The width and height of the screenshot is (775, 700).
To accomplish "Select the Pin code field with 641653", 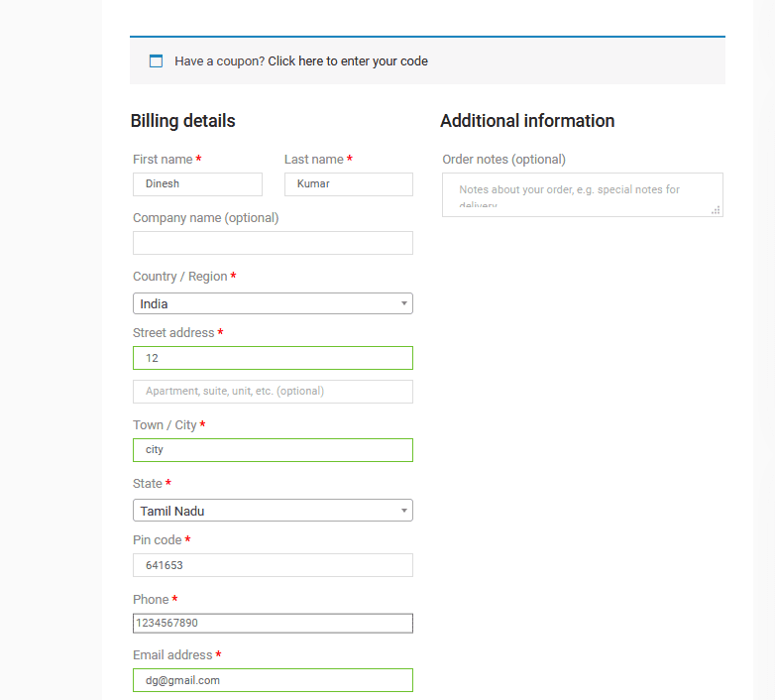I will click(x=273, y=565).
